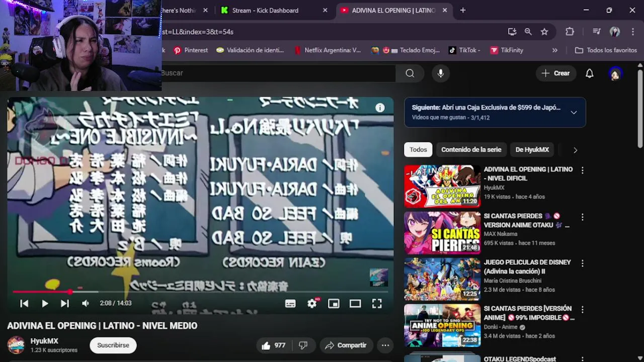The image size is (644, 362).
Task: Skip to next video in player
Action: (65, 303)
